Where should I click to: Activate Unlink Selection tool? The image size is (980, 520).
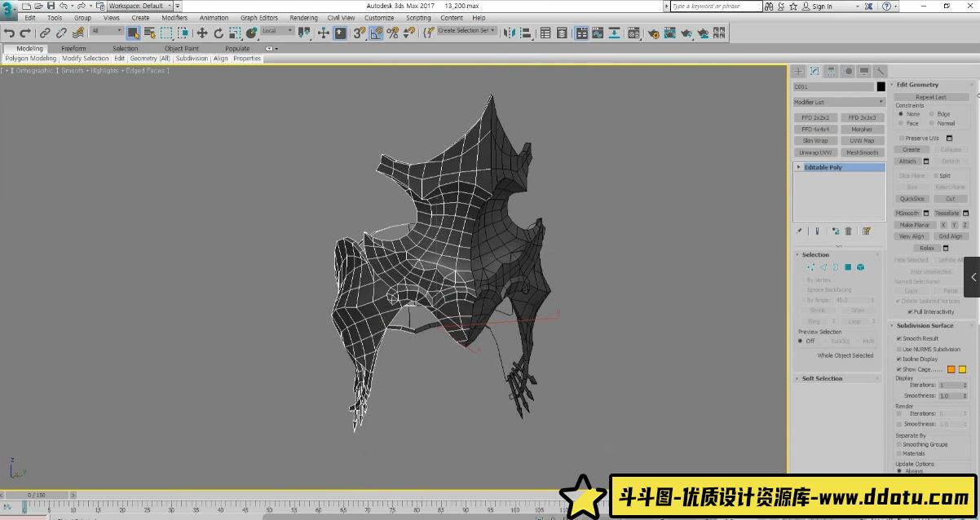[61, 33]
